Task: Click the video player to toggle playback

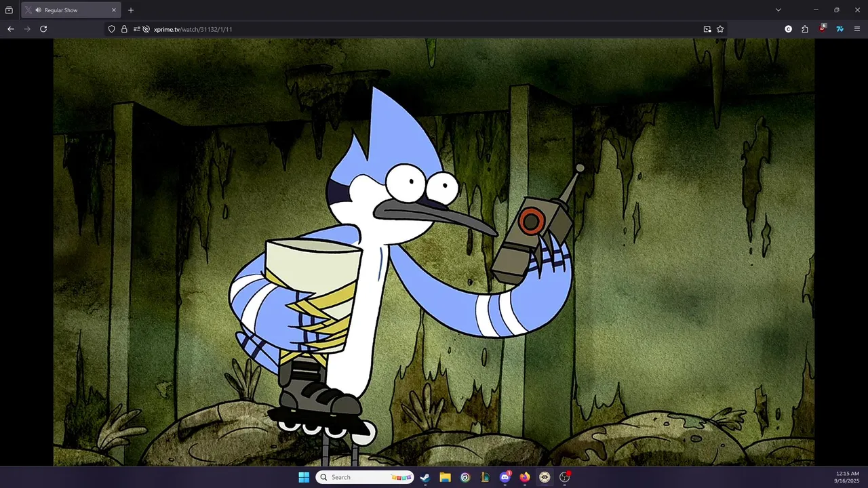Action: [x=434, y=252]
